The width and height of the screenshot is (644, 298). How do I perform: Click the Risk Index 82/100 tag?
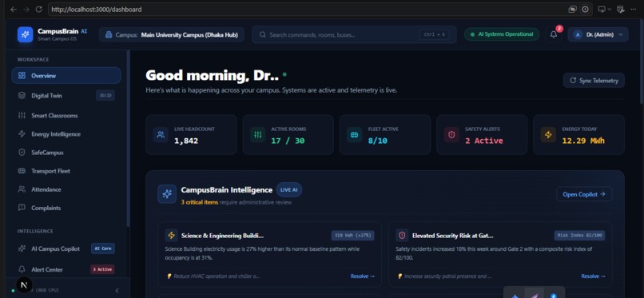[579, 236]
